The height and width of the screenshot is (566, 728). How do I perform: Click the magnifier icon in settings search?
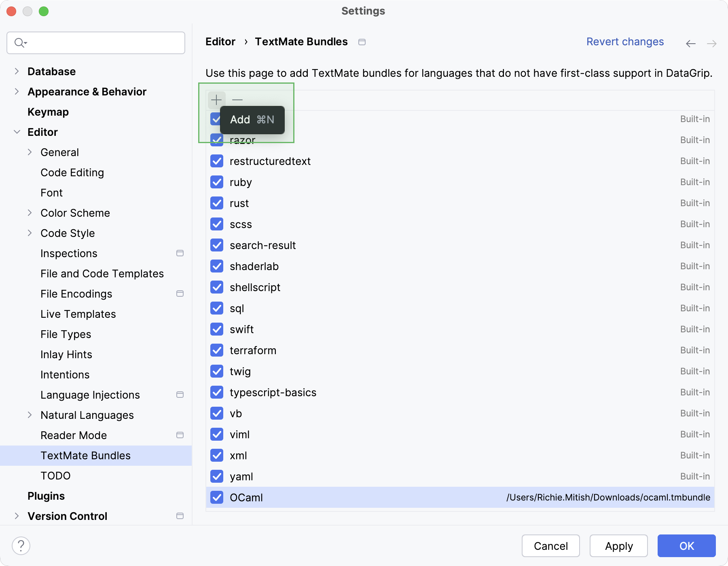coord(20,42)
